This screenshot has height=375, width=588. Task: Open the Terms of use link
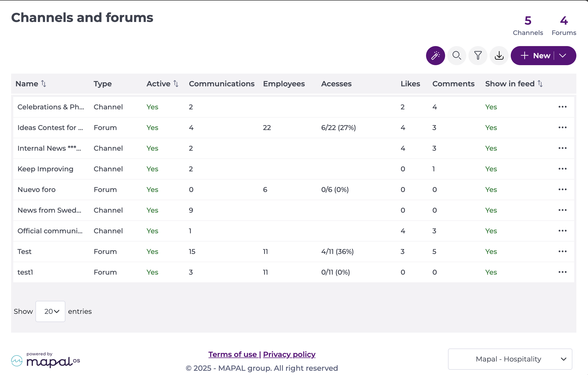(x=233, y=354)
